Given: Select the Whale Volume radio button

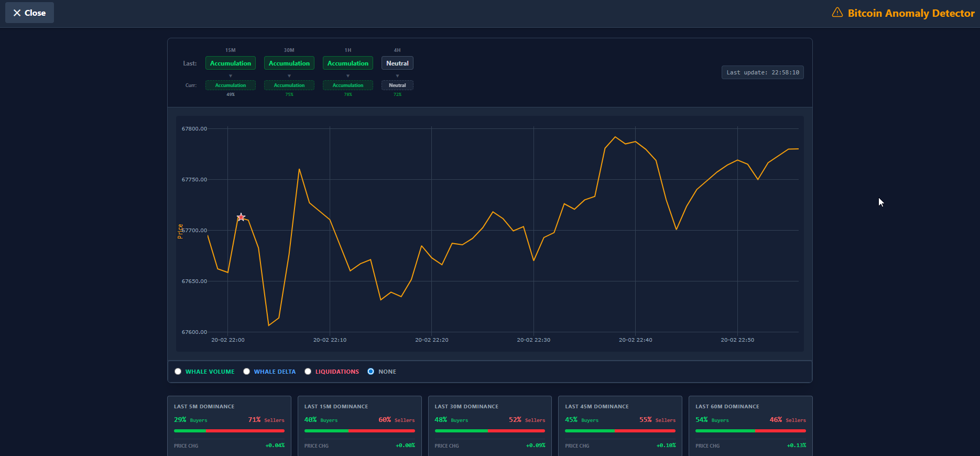Looking at the screenshot, I should tap(178, 372).
